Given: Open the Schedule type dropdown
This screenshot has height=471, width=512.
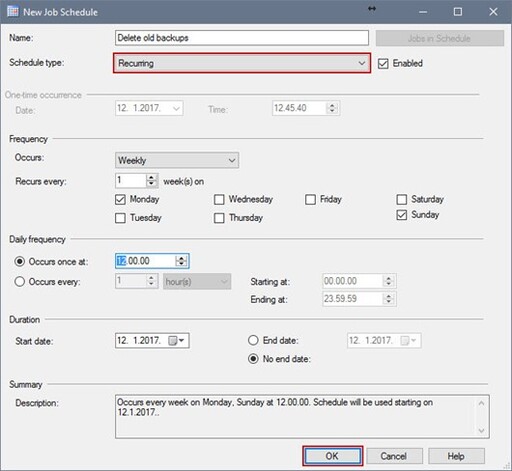Looking at the screenshot, I should click(242, 63).
